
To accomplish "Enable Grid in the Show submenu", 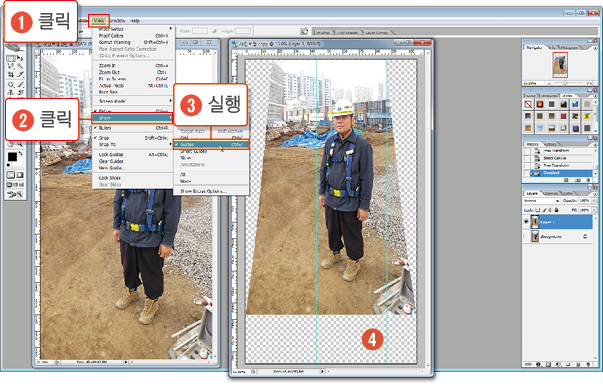I will 211,138.
